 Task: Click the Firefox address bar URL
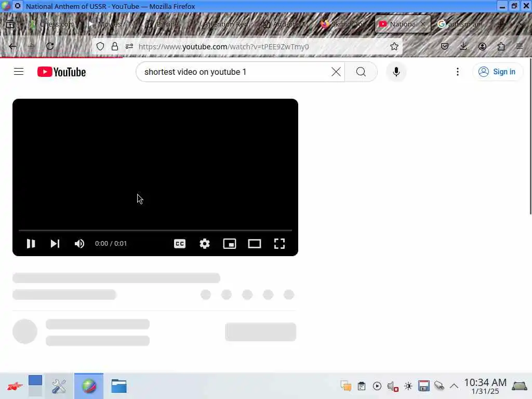pos(224,46)
